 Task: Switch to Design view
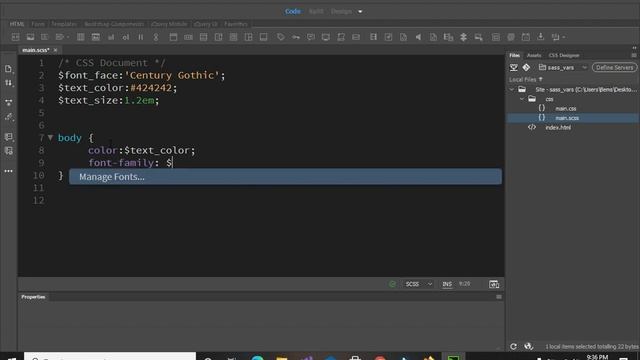point(341,11)
